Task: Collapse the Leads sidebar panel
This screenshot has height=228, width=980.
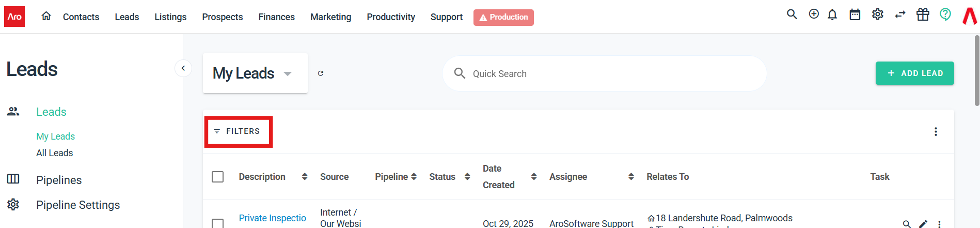Action: (x=183, y=68)
